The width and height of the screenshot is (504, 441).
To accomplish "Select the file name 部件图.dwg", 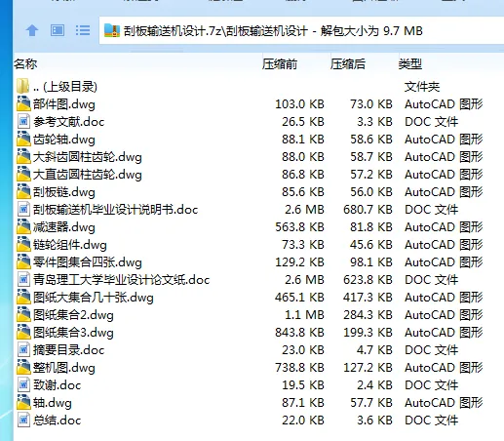I will (x=64, y=104).
